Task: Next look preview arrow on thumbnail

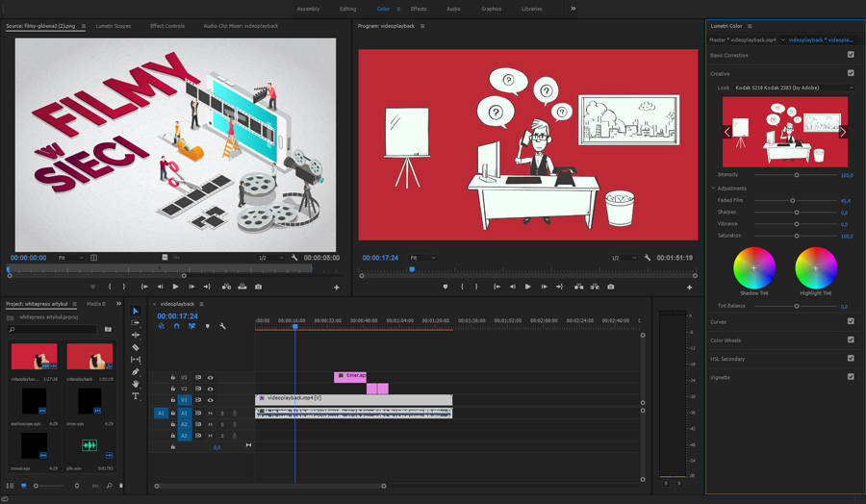Action: pyautogui.click(x=843, y=132)
